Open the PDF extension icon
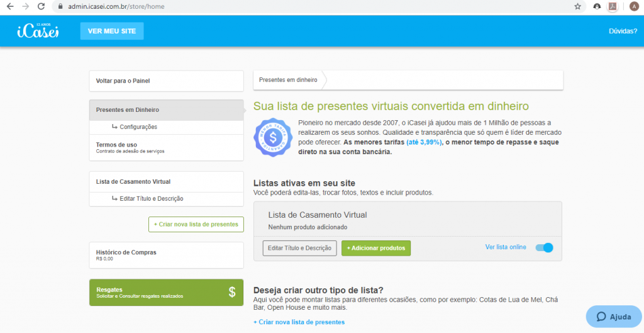 (x=613, y=6)
